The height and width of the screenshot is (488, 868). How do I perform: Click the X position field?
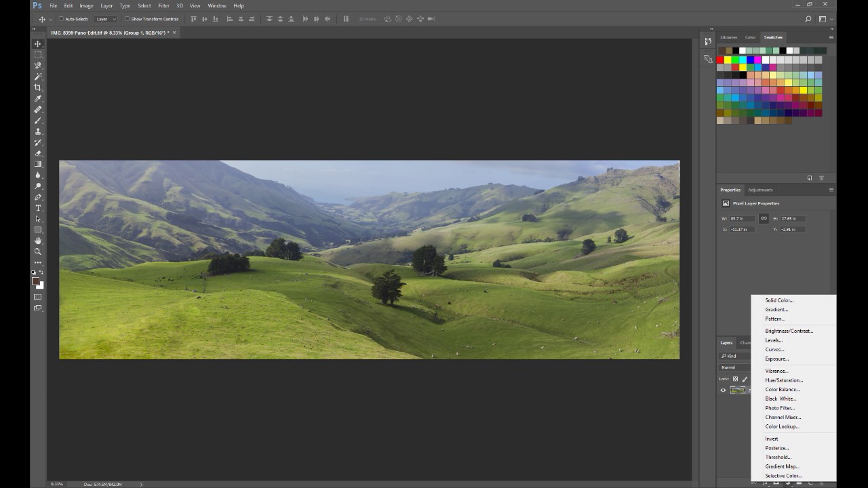(x=742, y=229)
